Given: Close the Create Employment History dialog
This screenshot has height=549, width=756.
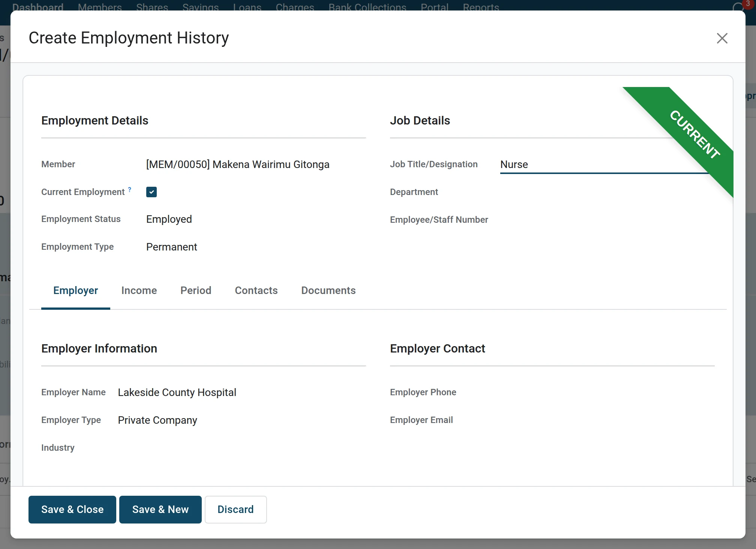Looking at the screenshot, I should coord(722,38).
